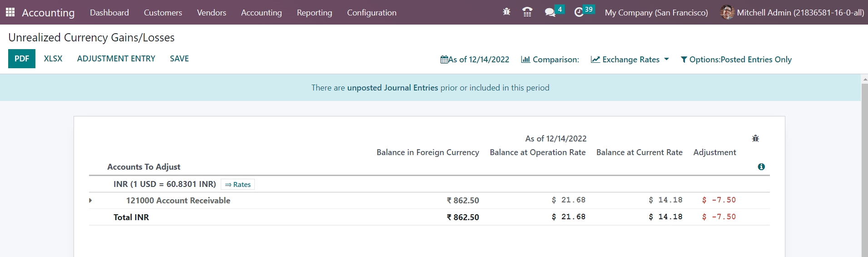Image resolution: width=868 pixels, height=257 pixels.
Task: Export report with PDF button
Action: pyautogui.click(x=22, y=59)
